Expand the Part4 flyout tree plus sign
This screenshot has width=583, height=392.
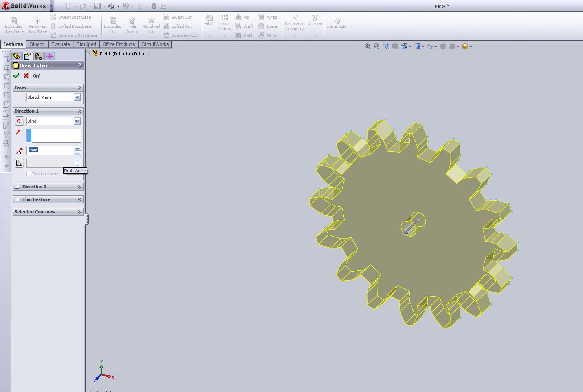point(88,53)
